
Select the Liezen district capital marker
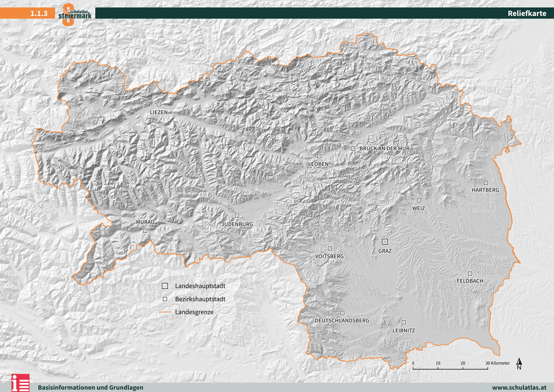click(x=159, y=104)
